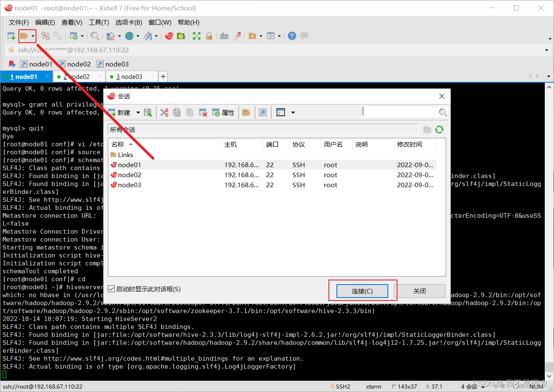Cut the selected session with scissors icon

[164, 112]
